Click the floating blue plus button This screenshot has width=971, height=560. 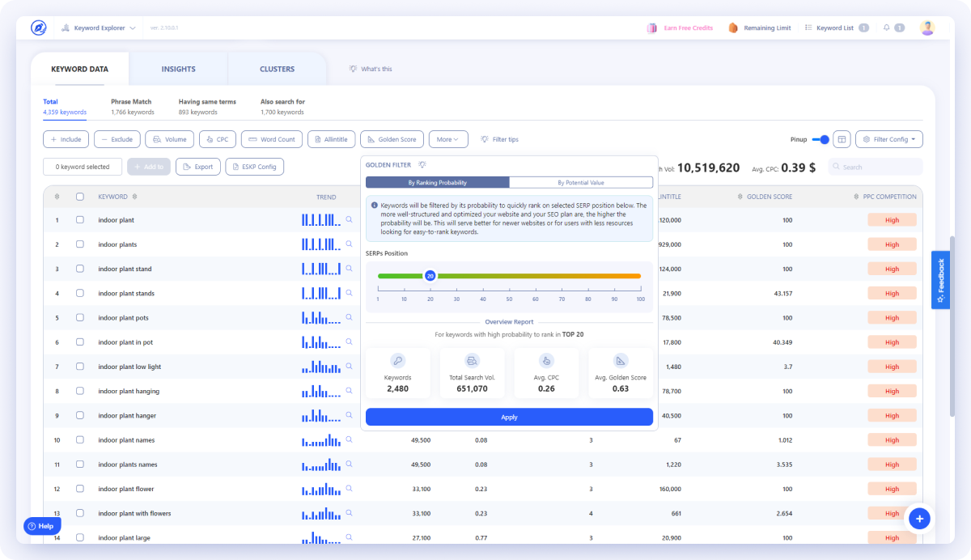pyautogui.click(x=919, y=518)
